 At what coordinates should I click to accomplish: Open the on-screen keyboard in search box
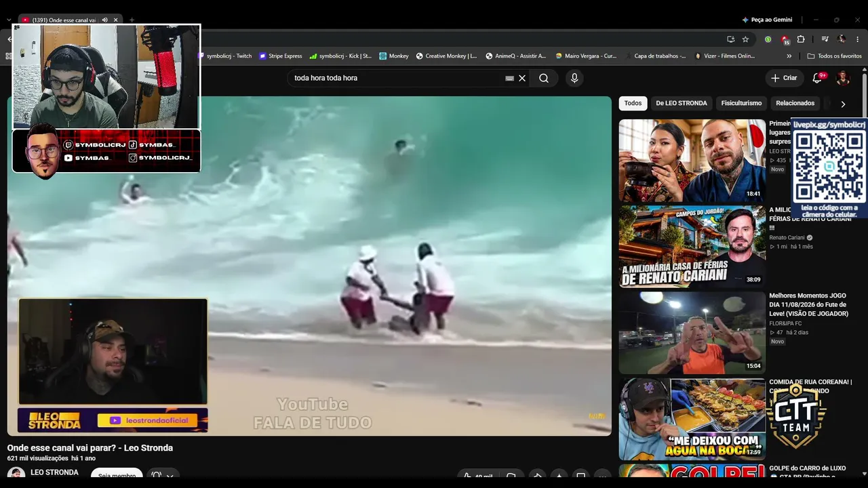coord(509,78)
